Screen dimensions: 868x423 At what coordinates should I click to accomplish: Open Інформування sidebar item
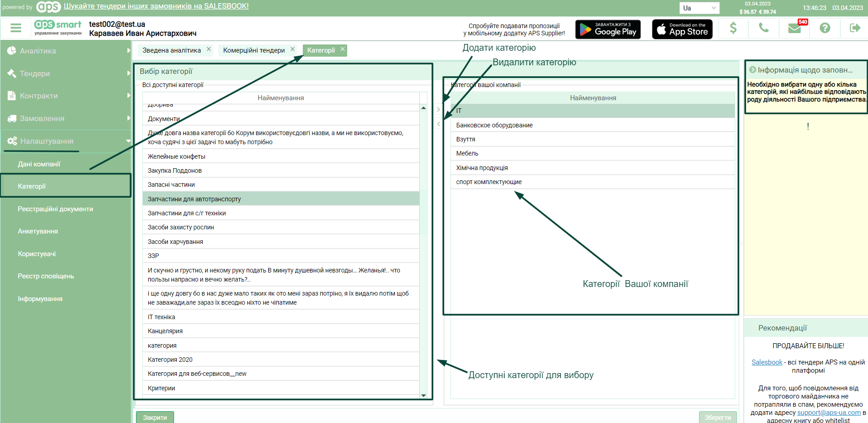point(40,299)
